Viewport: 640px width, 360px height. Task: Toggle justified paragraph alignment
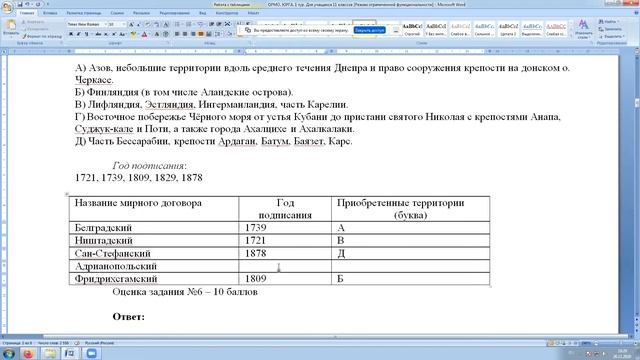tap(201, 34)
